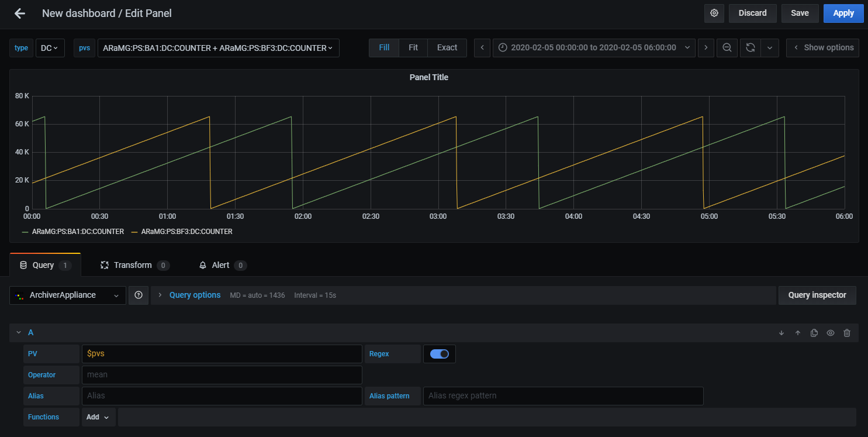Switch to the Transform tab
The image size is (868, 437).
pos(133,266)
